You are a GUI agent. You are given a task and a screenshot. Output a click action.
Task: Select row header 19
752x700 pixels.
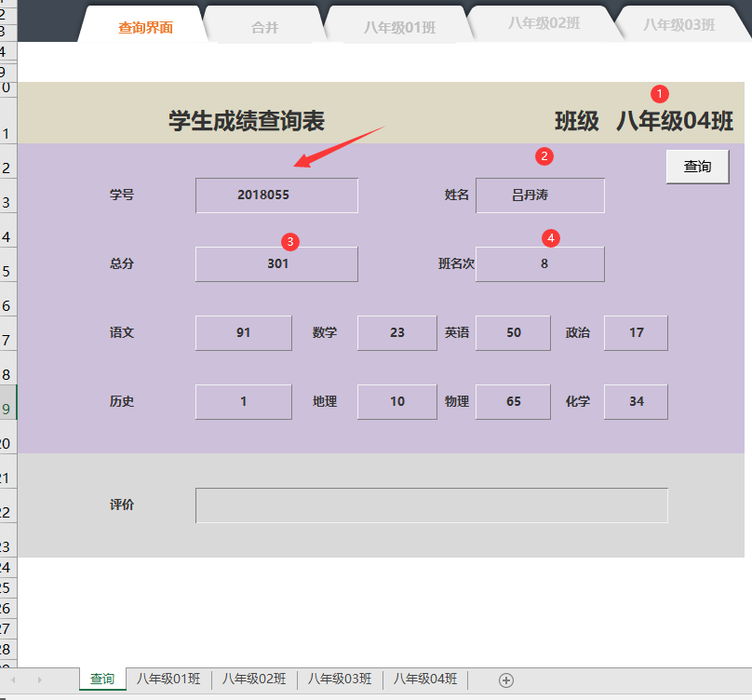tap(7, 402)
